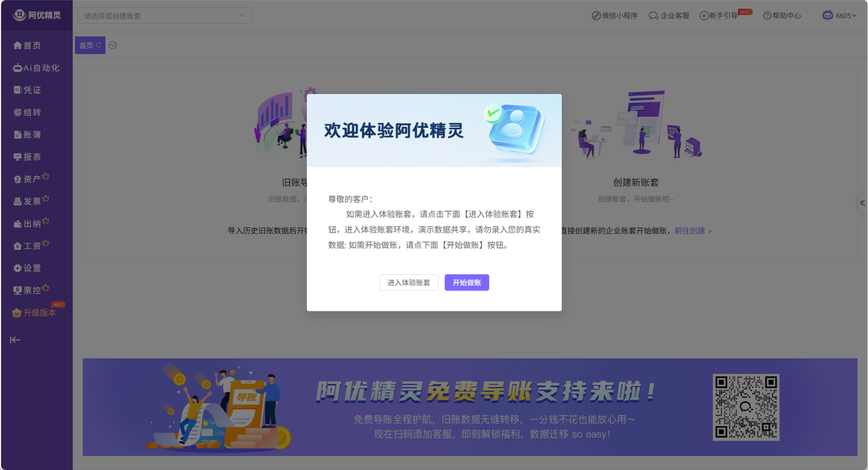Image resolution: width=868 pixels, height=470 pixels.
Task: Click the 升级版本 upgrade item
Action: (x=35, y=313)
